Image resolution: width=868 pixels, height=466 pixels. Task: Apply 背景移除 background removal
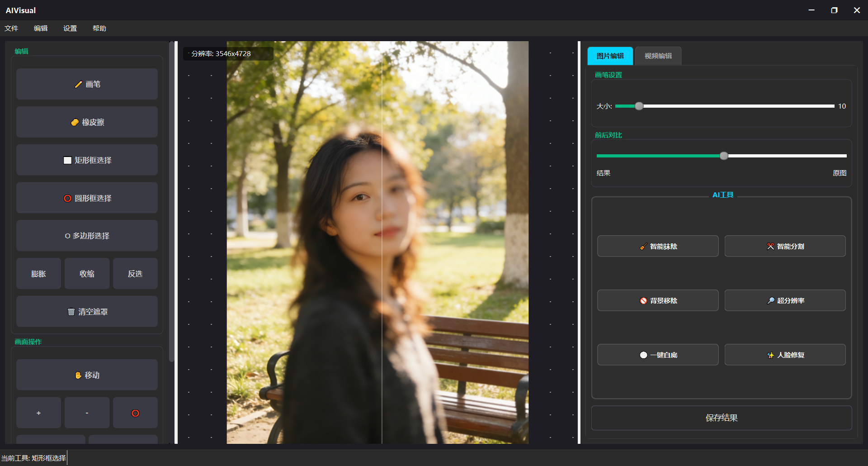(657, 300)
